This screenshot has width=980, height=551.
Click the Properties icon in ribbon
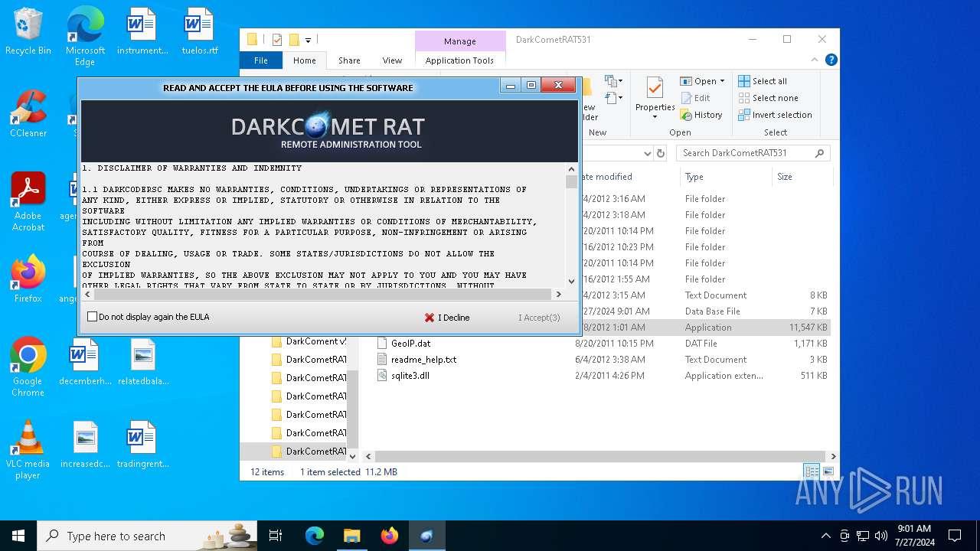(x=655, y=89)
